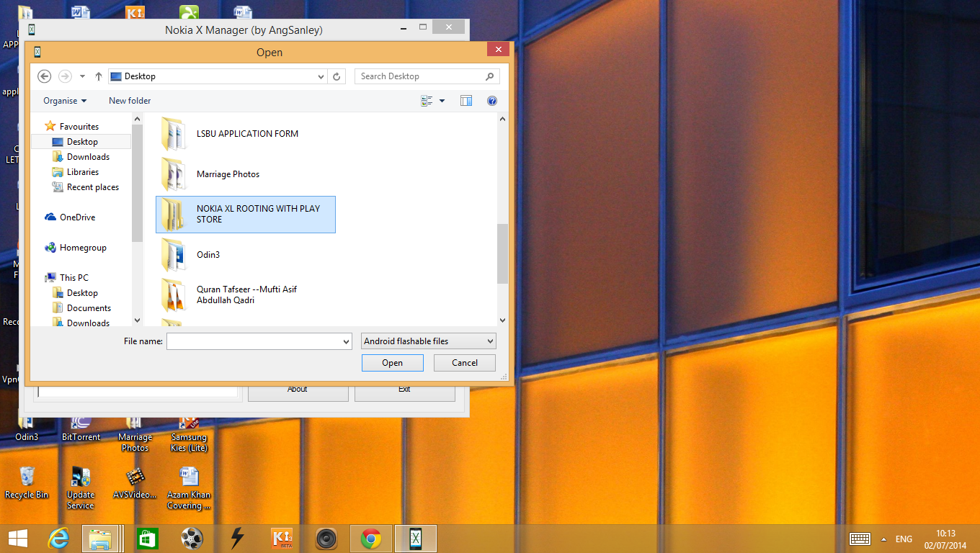Image resolution: width=980 pixels, height=553 pixels.
Task: Open File Explorer from the taskbar
Action: [x=100, y=539]
